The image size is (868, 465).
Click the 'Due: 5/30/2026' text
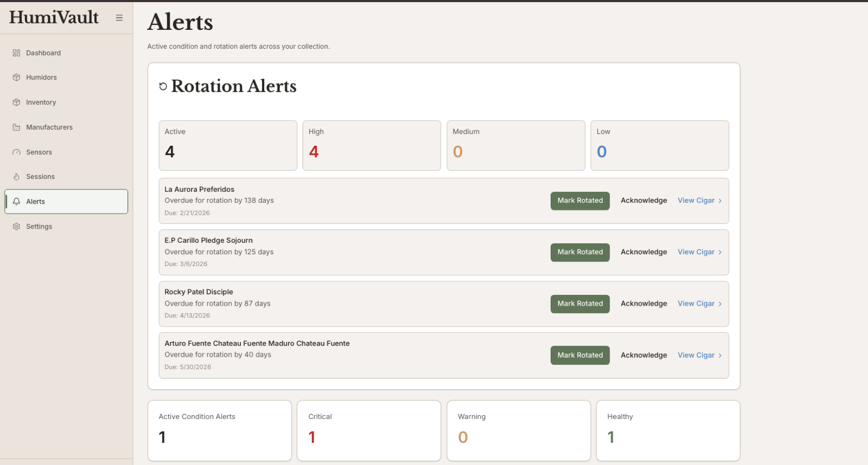tap(188, 367)
